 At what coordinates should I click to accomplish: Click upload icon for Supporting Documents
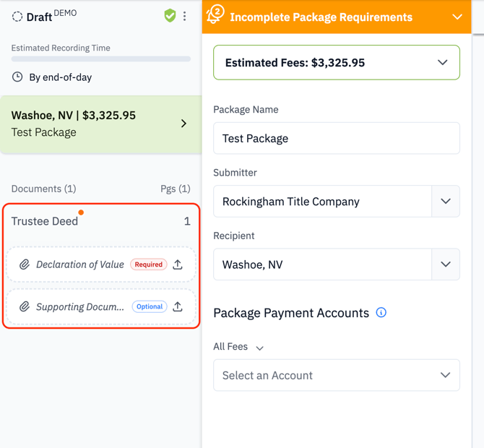point(178,307)
